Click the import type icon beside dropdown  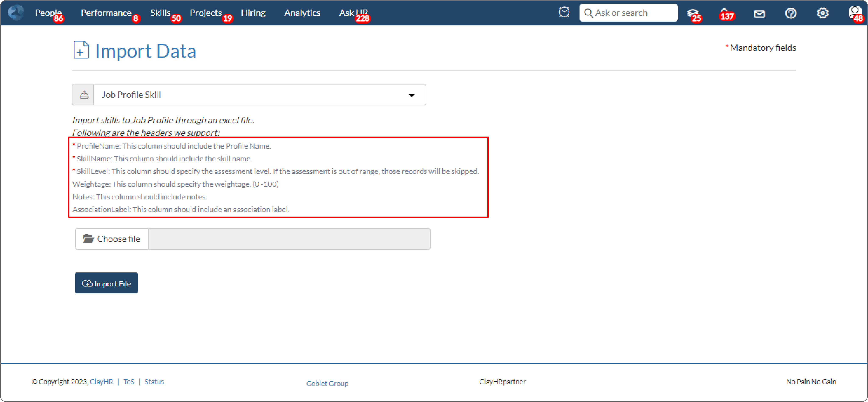(84, 95)
